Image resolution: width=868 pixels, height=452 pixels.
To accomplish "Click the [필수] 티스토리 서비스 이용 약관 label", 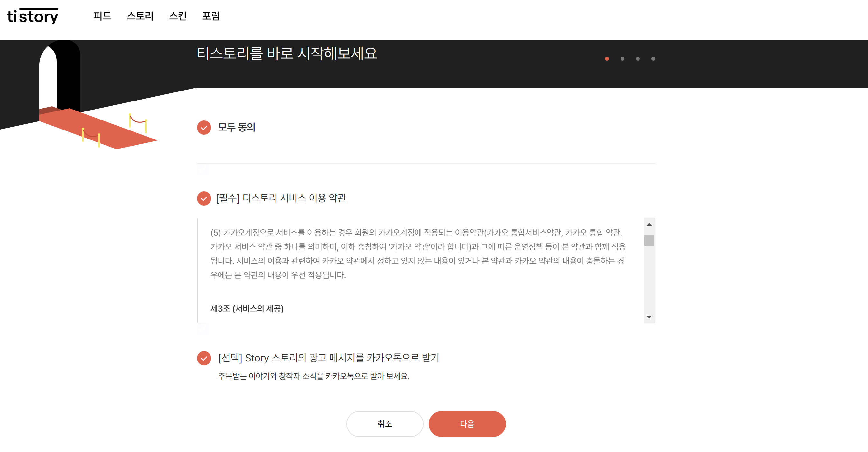I will 281,198.
